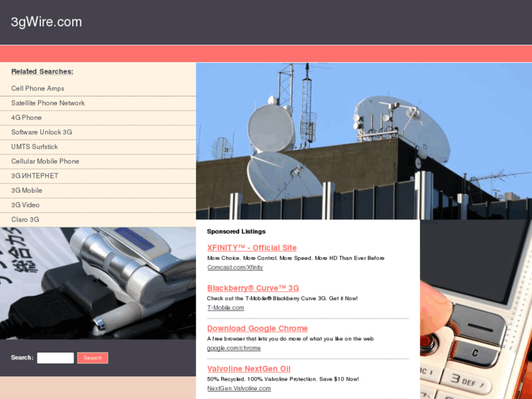Select the 4G Phone related search

pyautogui.click(x=26, y=117)
